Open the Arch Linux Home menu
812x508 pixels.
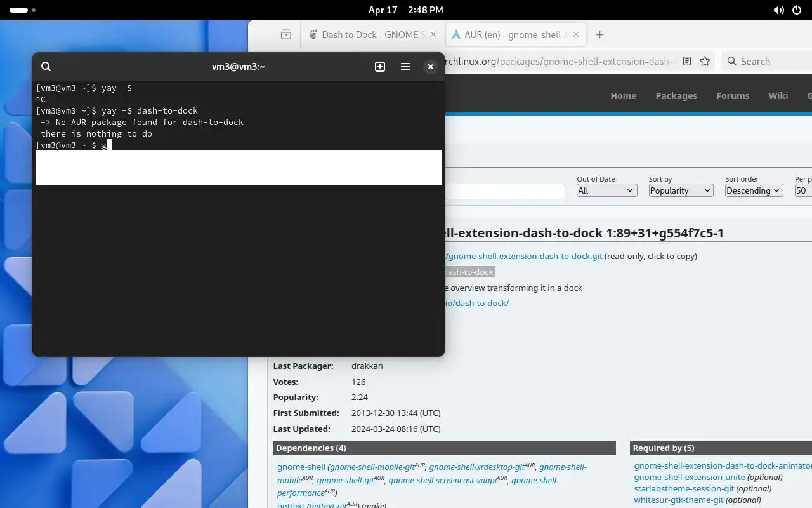pos(623,96)
